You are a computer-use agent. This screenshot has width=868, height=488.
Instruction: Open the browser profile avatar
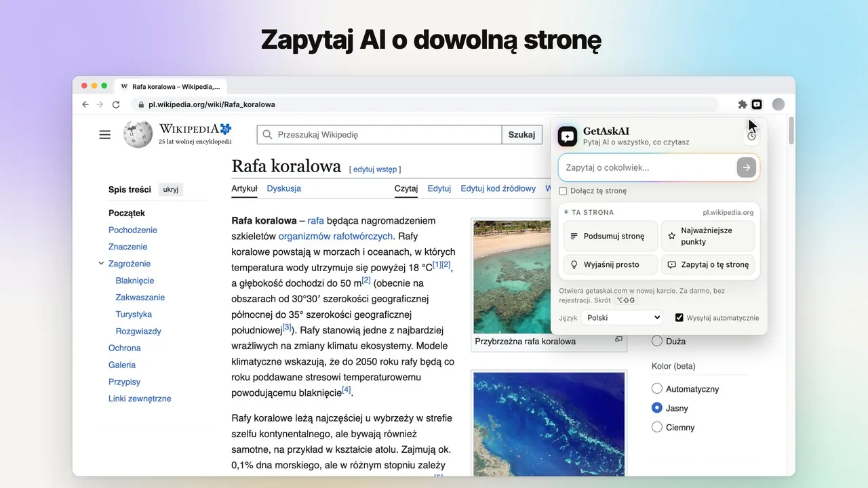778,104
